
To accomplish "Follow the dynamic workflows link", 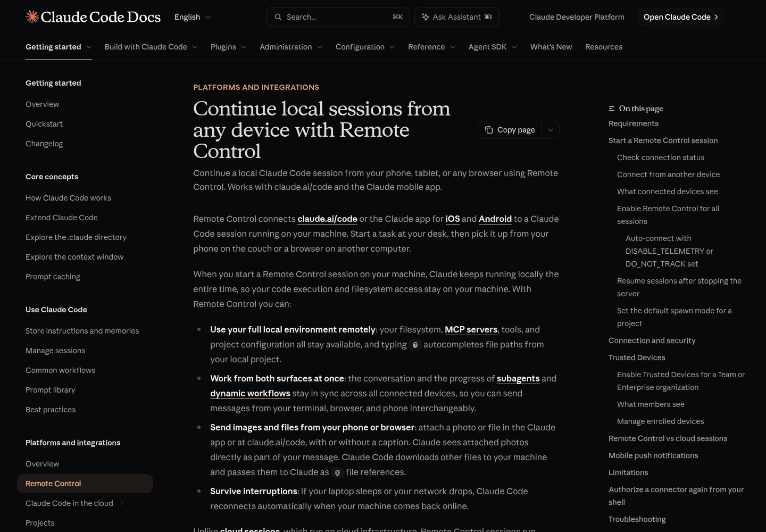I will tap(250, 393).
